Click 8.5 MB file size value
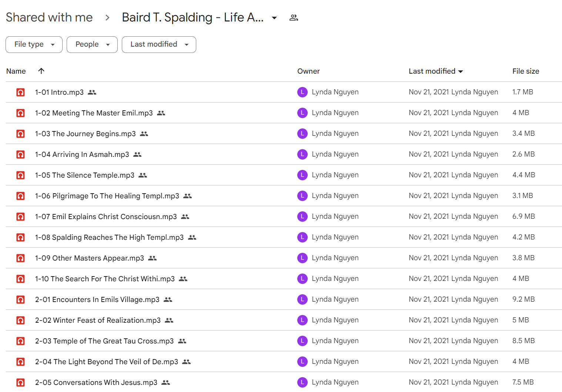 (523, 341)
